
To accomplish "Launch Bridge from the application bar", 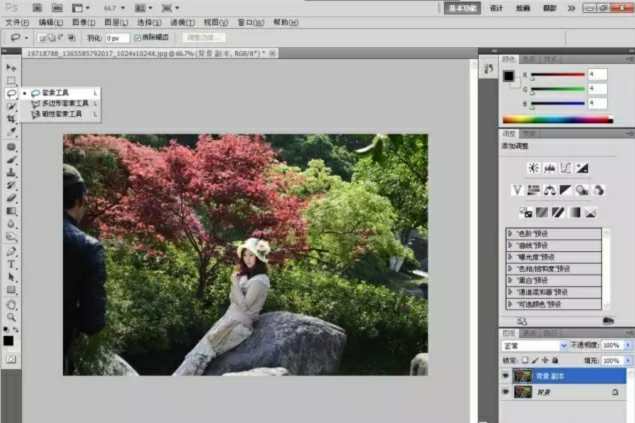I will (x=37, y=8).
